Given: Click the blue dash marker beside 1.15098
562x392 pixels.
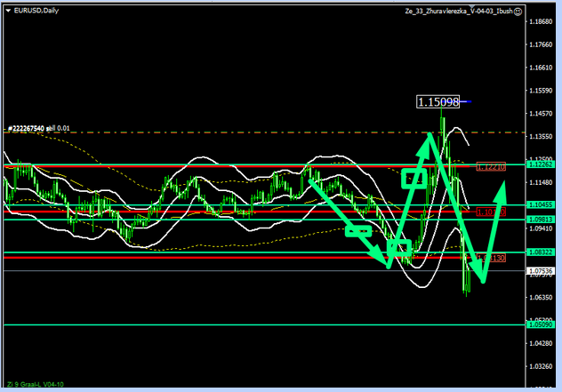Looking at the screenshot, I should [x=467, y=102].
